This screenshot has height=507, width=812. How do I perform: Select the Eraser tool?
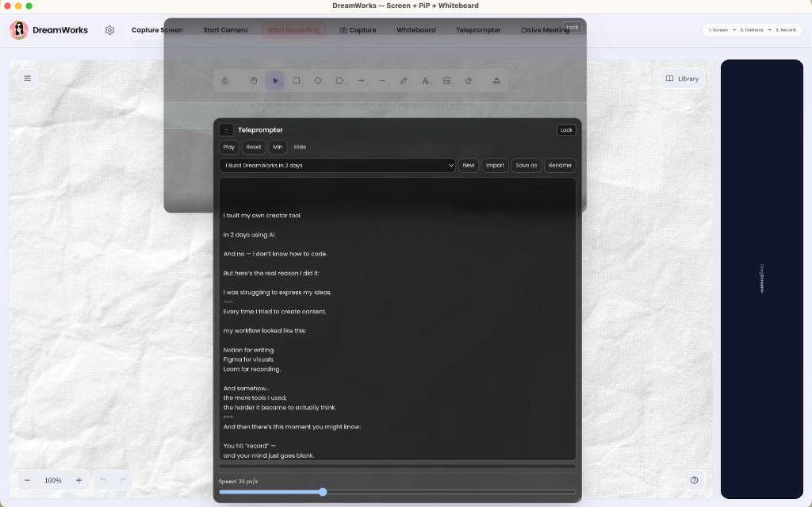tap(468, 81)
